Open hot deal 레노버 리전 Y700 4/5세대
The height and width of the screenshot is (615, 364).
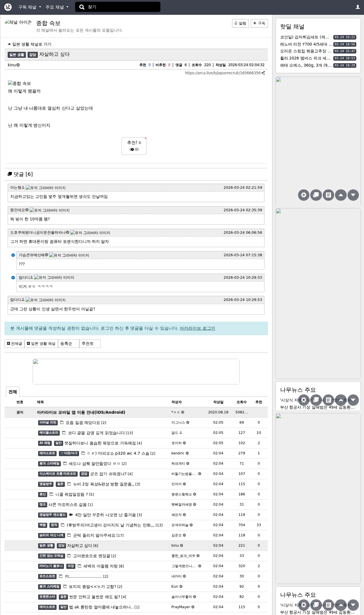(x=306, y=44)
